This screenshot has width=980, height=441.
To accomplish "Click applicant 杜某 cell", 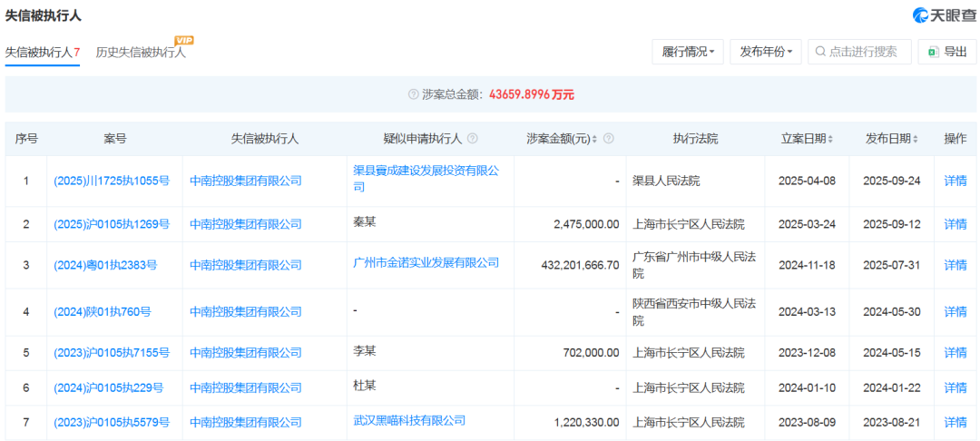I will pyautogui.click(x=365, y=385).
